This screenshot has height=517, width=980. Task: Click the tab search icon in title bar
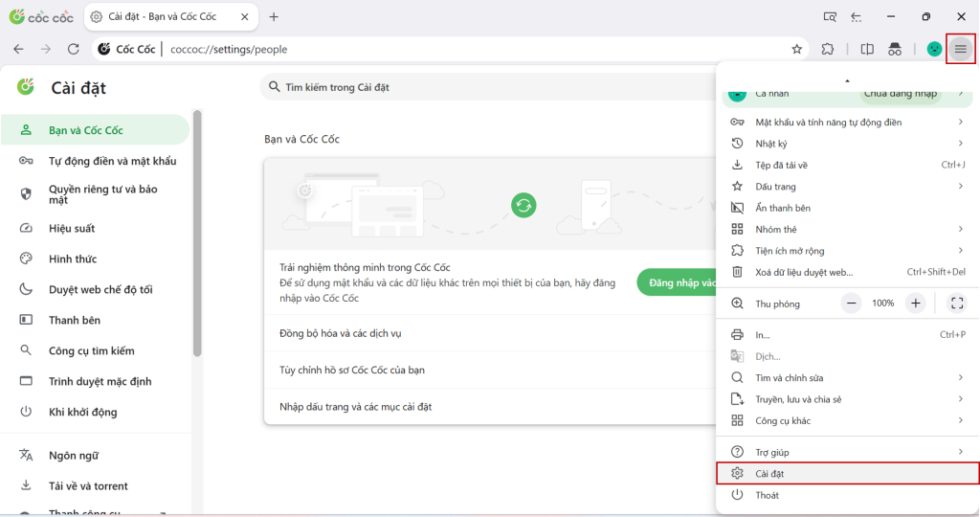coord(830,17)
